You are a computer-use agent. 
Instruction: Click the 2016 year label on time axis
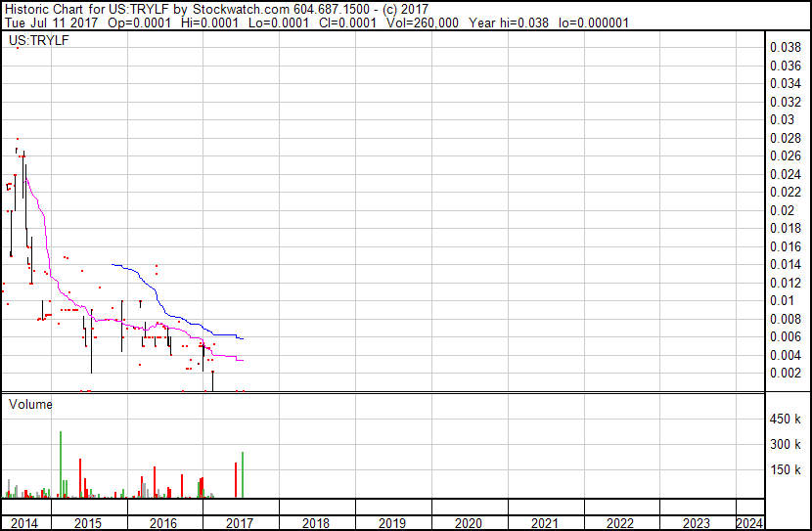pos(163,523)
